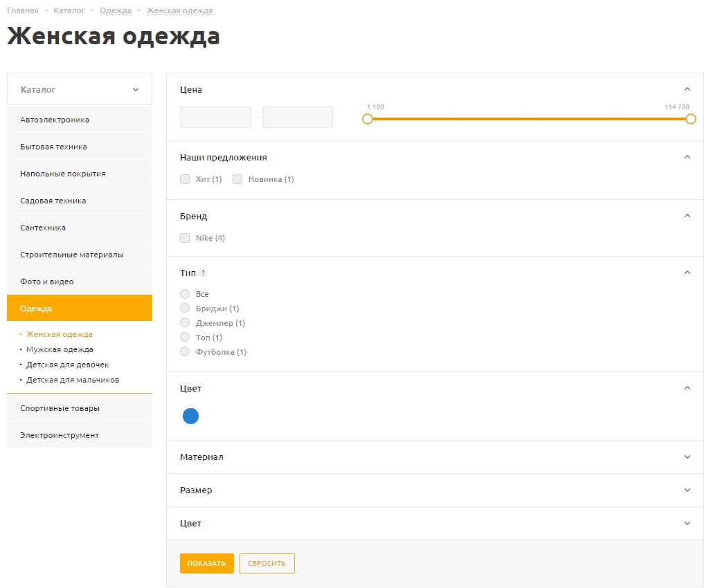
Task: Tick the Nike brand checkbox
Action: click(x=185, y=238)
